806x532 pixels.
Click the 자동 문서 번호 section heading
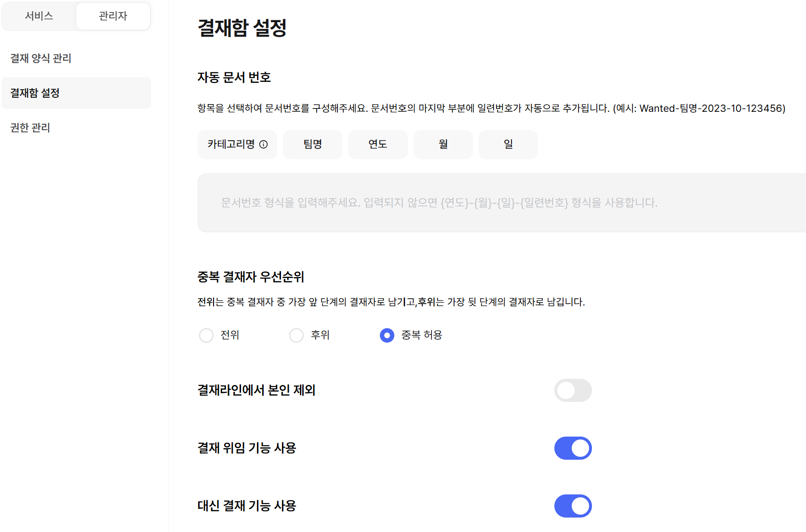(234, 78)
